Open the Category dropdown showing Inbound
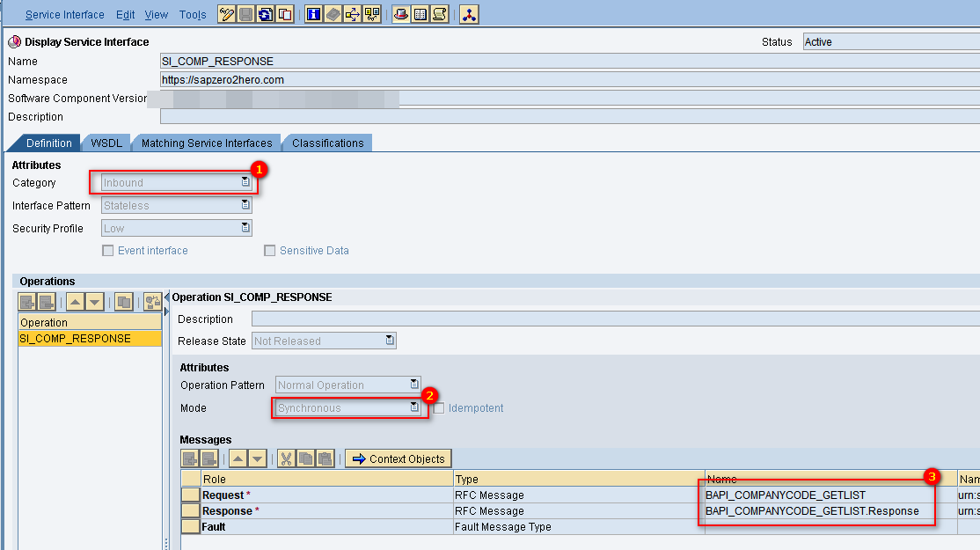This screenshot has height=550, width=980. (x=245, y=183)
